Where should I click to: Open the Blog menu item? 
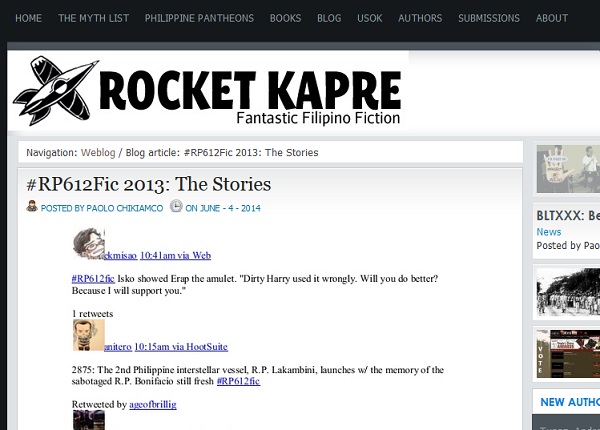click(329, 18)
